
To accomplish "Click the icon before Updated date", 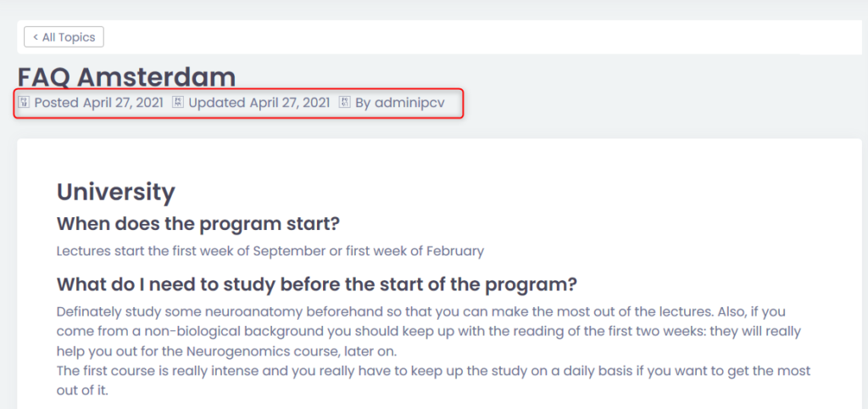I will click(178, 102).
